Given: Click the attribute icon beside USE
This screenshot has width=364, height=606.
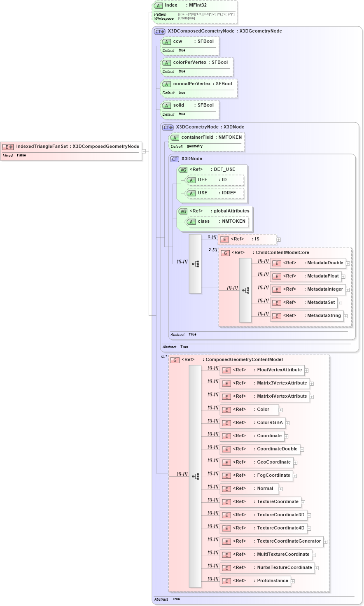Looking at the screenshot, I should (x=191, y=193).
